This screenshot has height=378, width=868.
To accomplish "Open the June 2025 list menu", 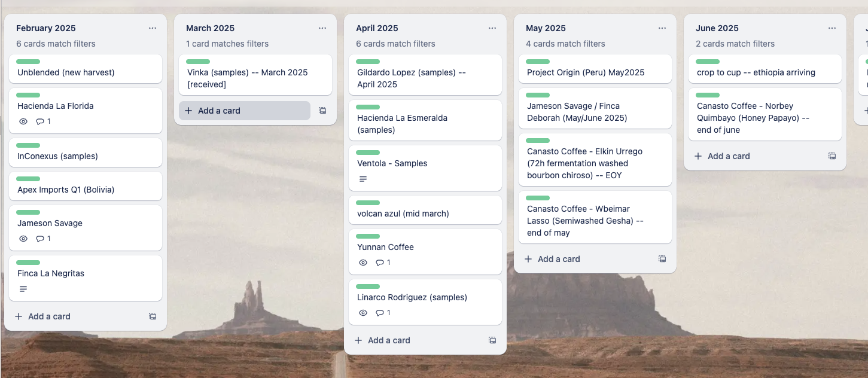I will click(x=832, y=28).
